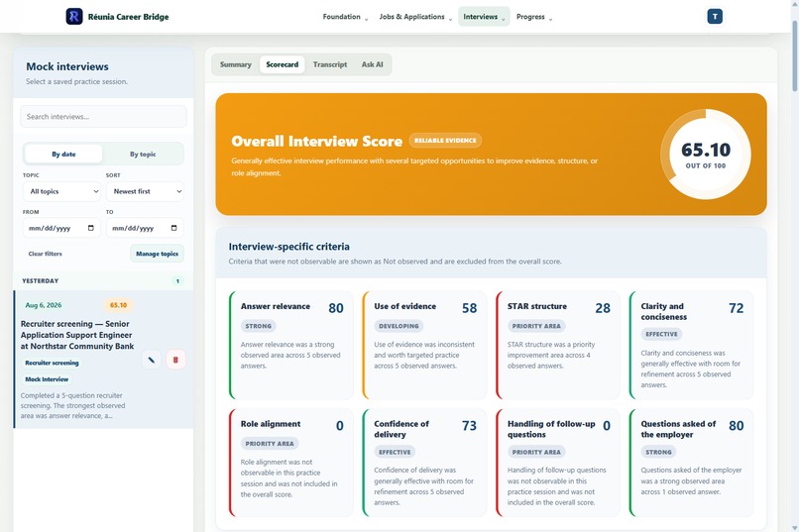The image size is (799, 532).
Task: Open the Clarity and conciseness card
Action: [691, 345]
